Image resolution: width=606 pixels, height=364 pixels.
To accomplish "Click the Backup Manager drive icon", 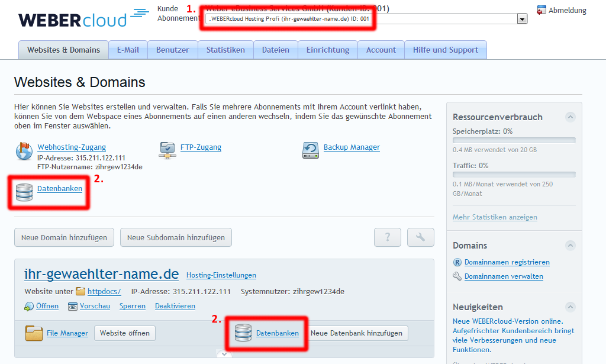I will tap(310, 150).
